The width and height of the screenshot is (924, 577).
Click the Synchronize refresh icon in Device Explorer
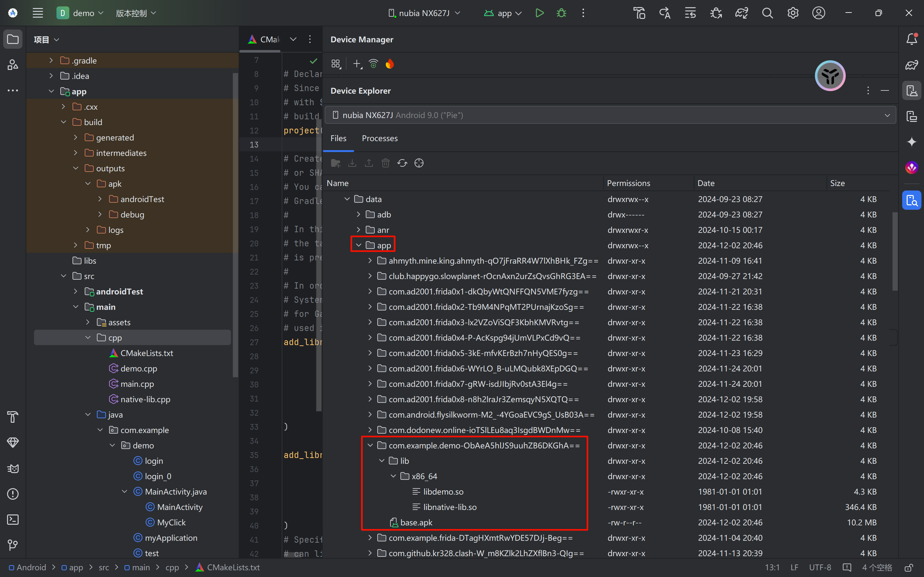tap(402, 163)
